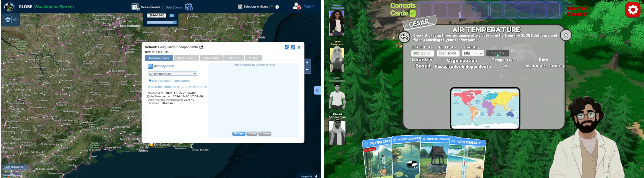
Task: Select Kaito Pedosphere character portrait
Action: [x=337, y=96]
